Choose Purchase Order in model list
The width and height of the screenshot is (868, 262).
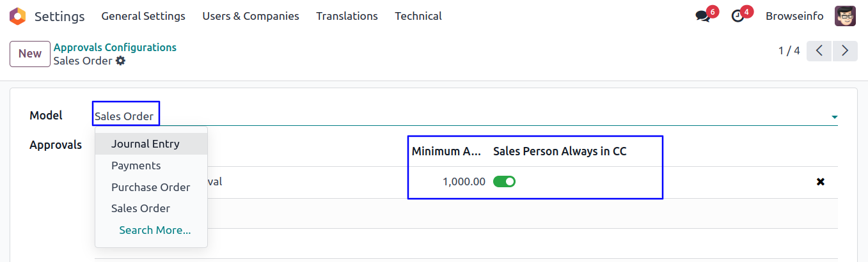[x=150, y=187]
